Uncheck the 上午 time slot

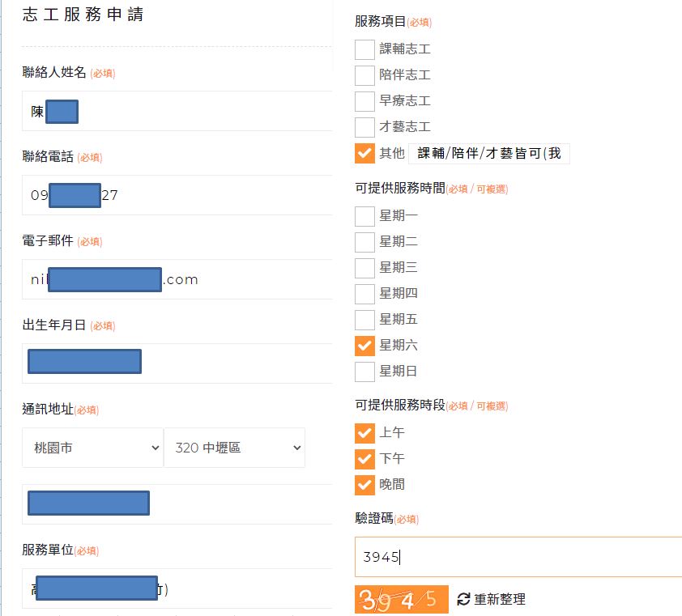pyautogui.click(x=364, y=433)
